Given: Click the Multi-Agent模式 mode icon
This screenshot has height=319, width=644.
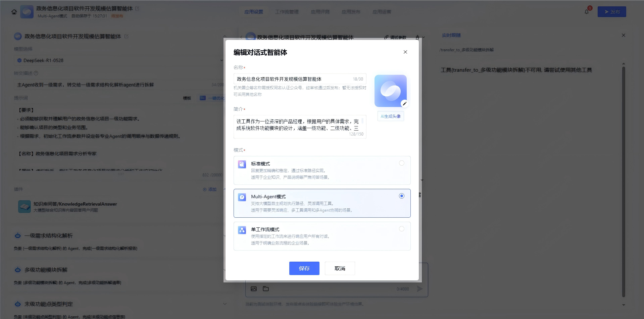Looking at the screenshot, I should pyautogui.click(x=242, y=197).
